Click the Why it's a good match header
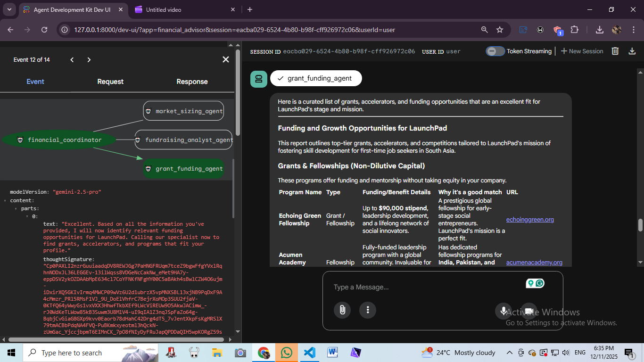644x362 pixels. coord(470,192)
